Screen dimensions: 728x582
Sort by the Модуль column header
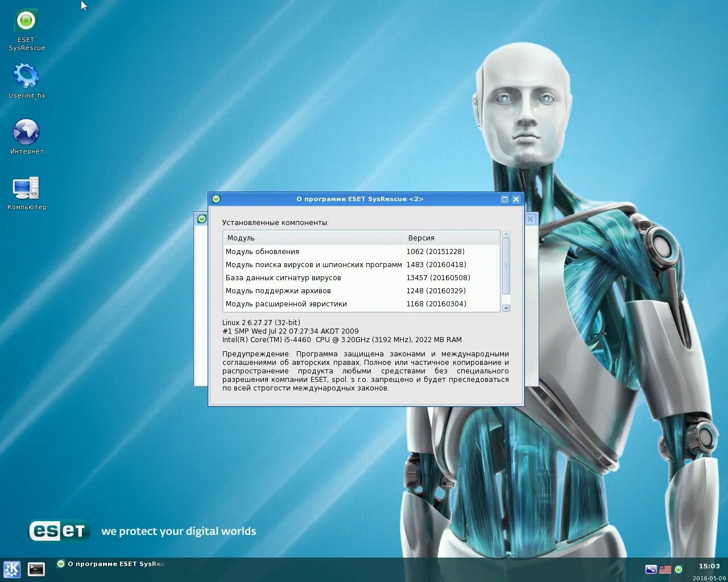tap(313, 238)
